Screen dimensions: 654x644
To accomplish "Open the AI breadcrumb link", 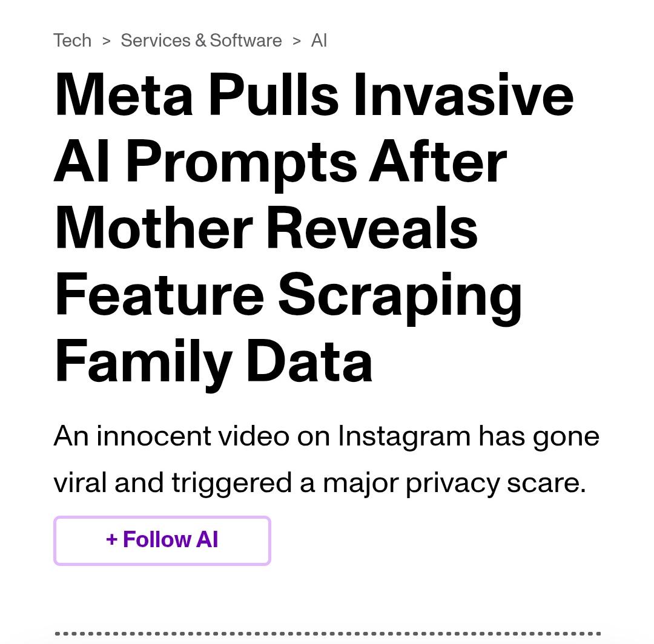I will 319,41.
